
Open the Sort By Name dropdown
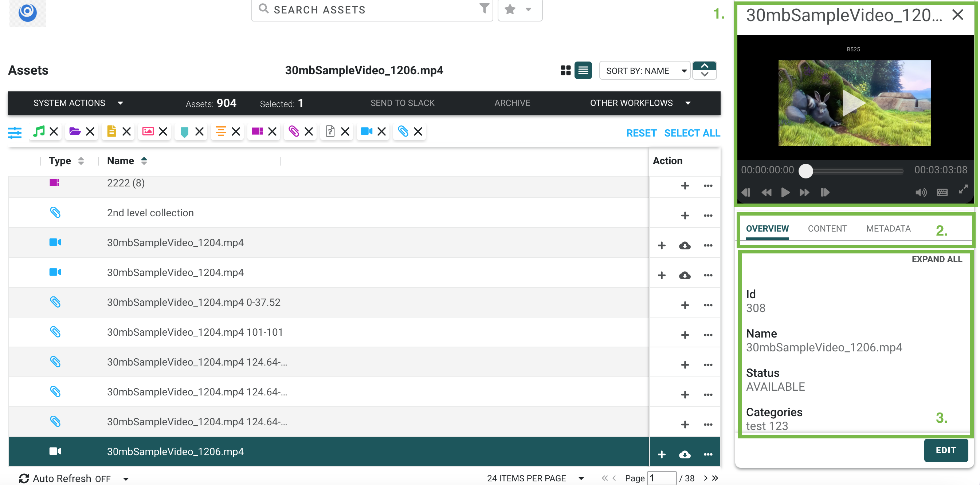pyautogui.click(x=644, y=71)
